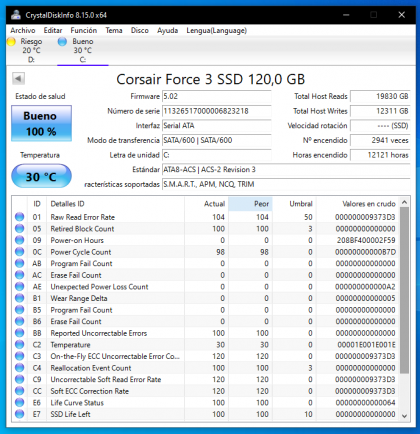Click the status orb for Raw Read Error Rate
Viewport: 420px width, 434px height.
click(x=20, y=217)
